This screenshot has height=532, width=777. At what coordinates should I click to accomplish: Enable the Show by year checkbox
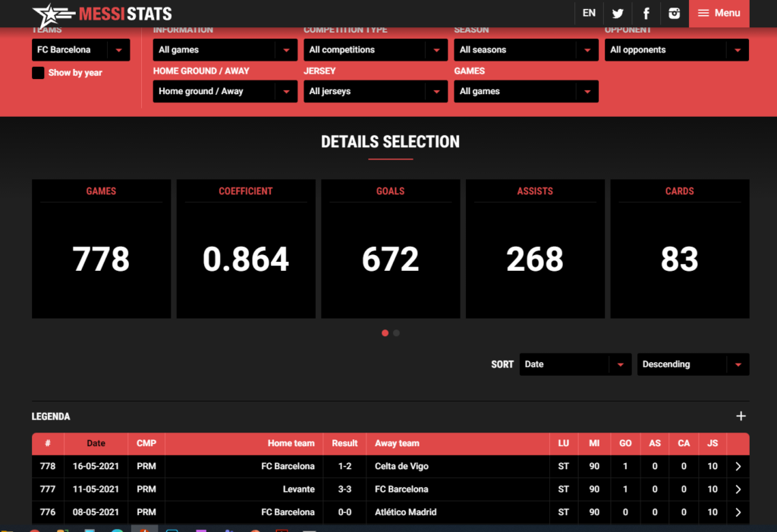tap(38, 73)
